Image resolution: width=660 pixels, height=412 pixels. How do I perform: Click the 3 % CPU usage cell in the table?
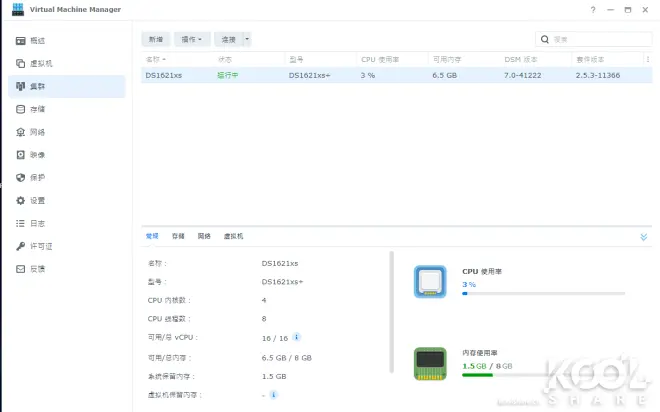pyautogui.click(x=367, y=75)
